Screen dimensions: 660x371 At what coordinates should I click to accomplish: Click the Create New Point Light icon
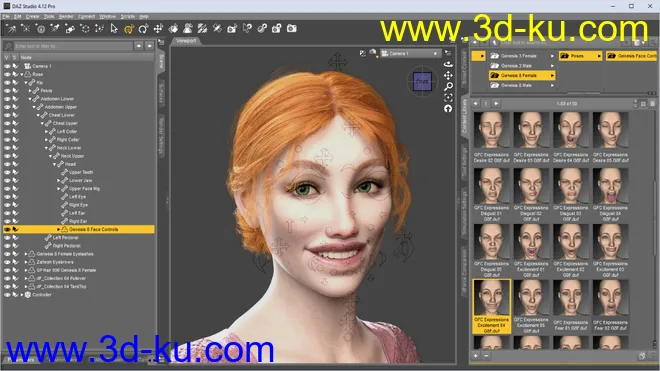point(26,29)
